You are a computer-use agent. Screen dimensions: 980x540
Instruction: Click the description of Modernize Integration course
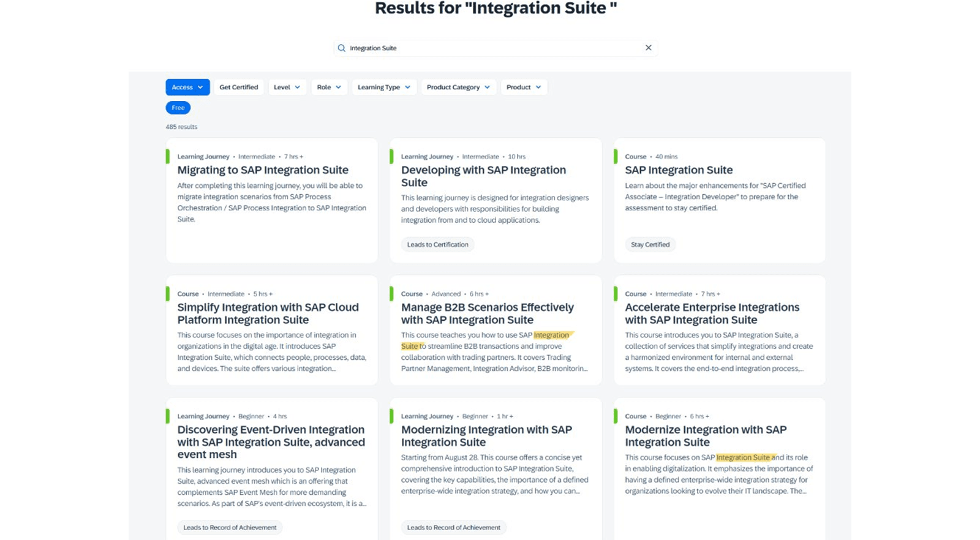point(719,474)
